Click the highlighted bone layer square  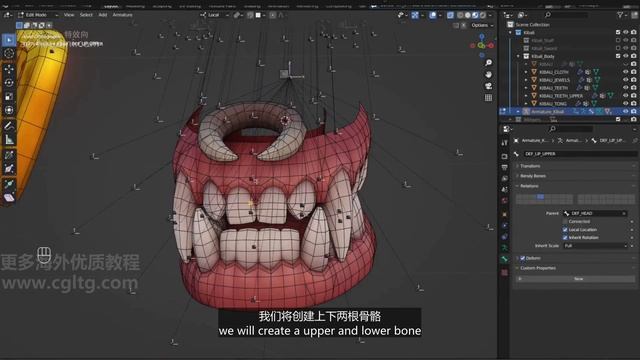[540, 197]
